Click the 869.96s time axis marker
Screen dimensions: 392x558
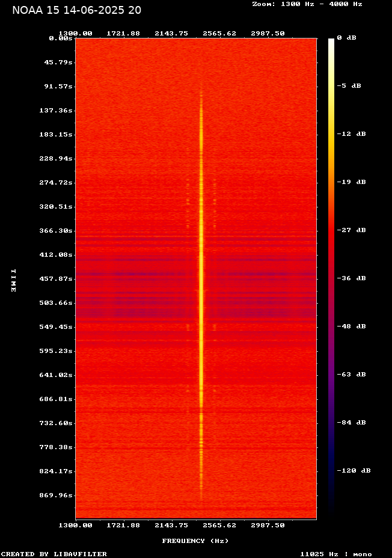[x=57, y=495]
